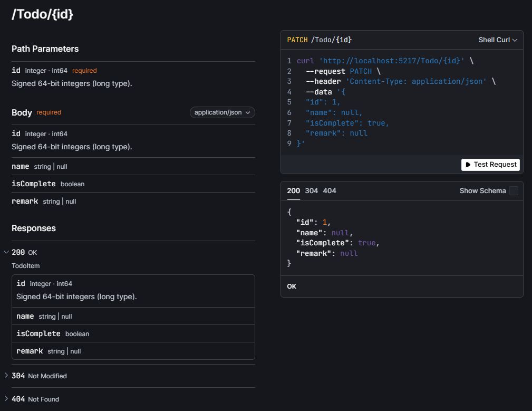The width and height of the screenshot is (532, 411).
Task: Click the expand chevron for 304 Not Modified
Action: click(6, 376)
